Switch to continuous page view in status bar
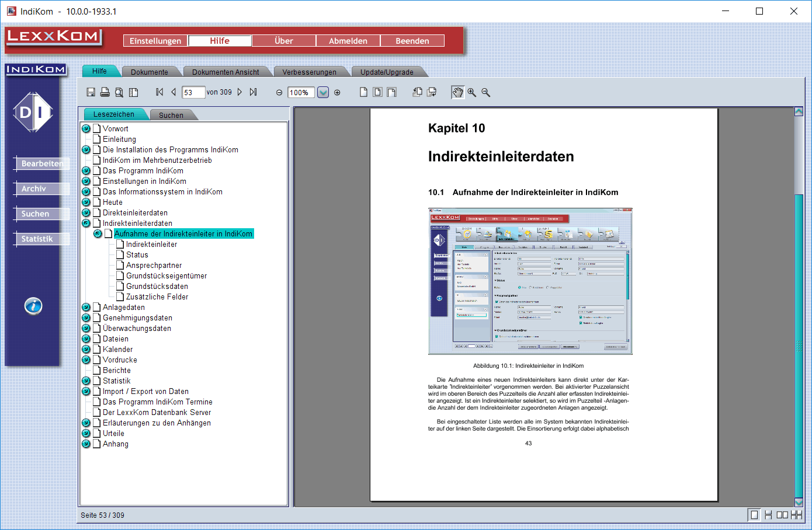 point(768,515)
